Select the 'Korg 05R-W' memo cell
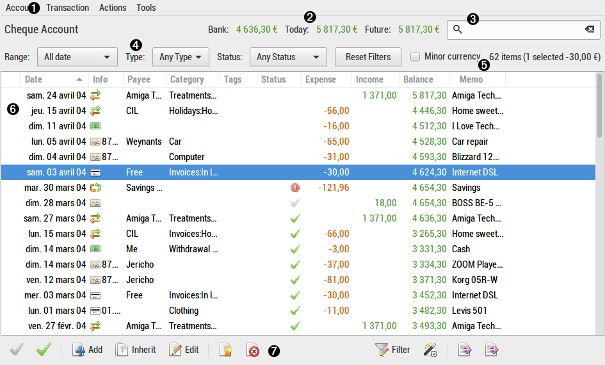Viewport: 605px width, 365px height. tap(475, 280)
